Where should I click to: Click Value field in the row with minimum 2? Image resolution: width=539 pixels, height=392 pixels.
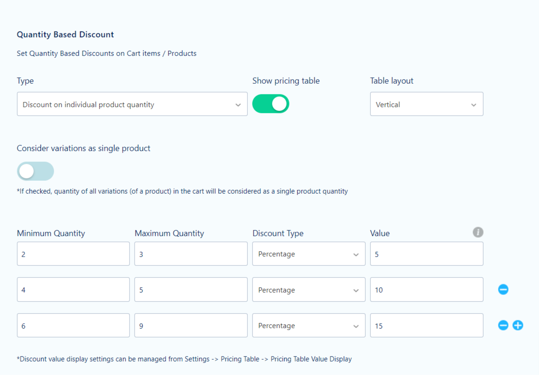[427, 254]
